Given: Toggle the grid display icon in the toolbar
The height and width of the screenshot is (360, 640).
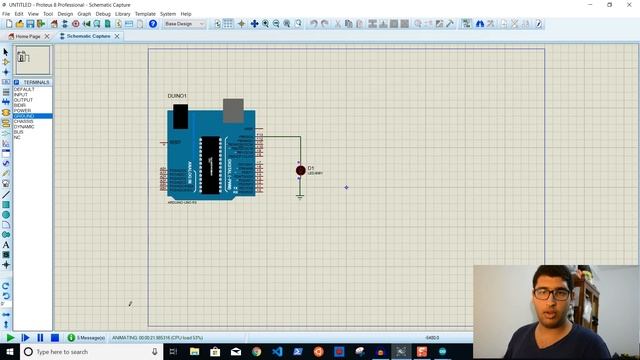Looking at the screenshot, I should 228,24.
